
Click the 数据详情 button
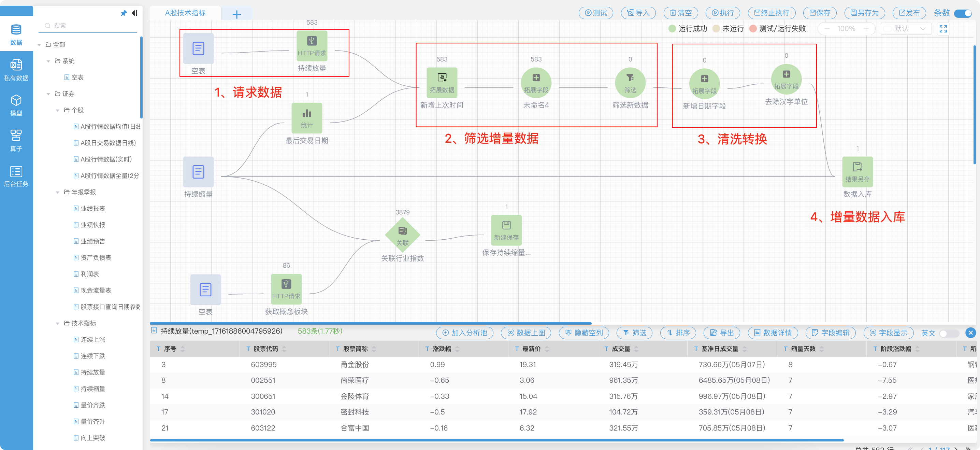(x=773, y=333)
